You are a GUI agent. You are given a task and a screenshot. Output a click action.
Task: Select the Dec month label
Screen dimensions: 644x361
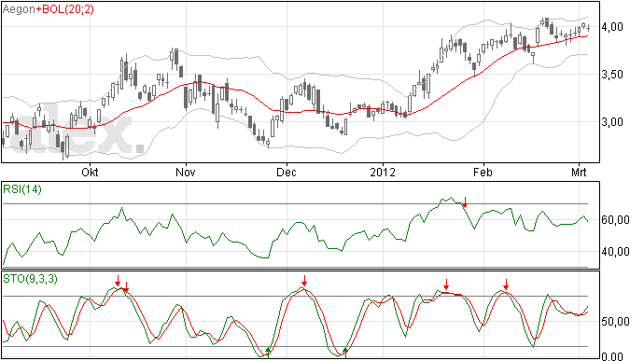click(287, 172)
